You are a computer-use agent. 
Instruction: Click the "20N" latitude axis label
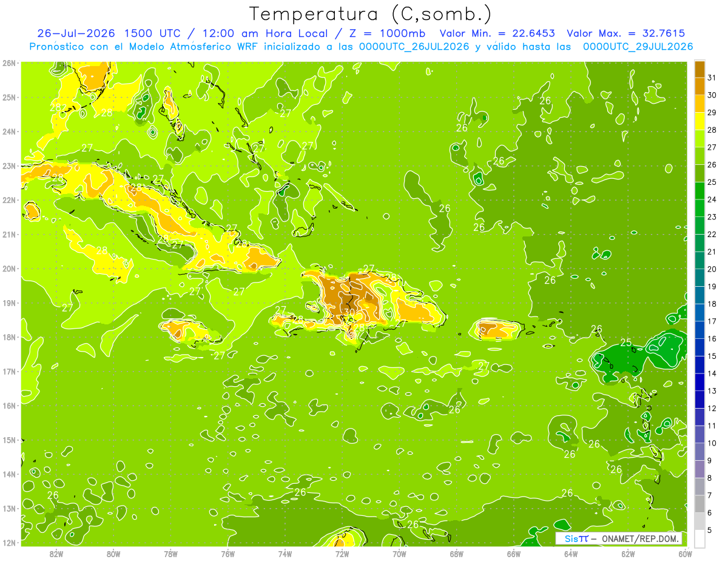click(x=8, y=269)
